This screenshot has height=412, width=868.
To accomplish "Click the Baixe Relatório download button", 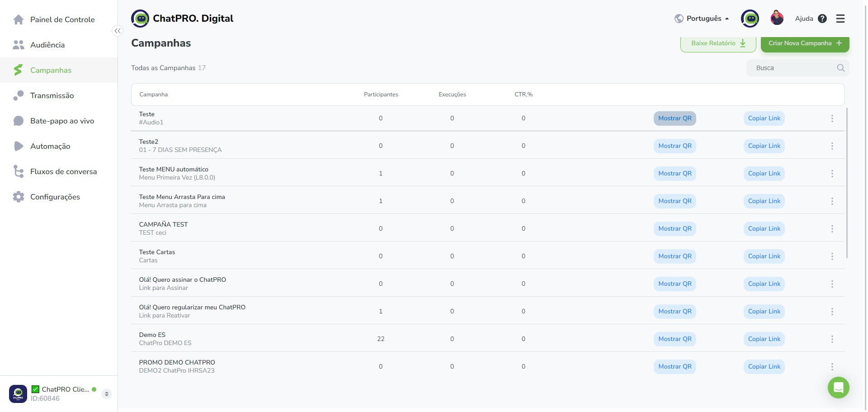I will 718,43.
